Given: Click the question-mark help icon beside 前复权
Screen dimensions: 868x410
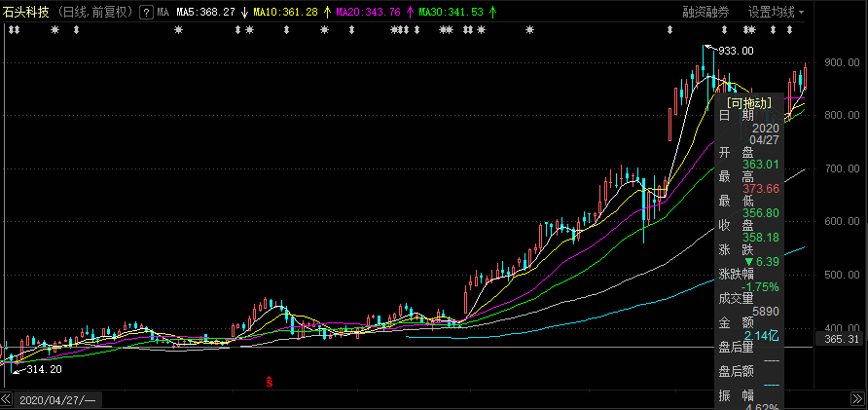Looking at the screenshot, I should point(146,11).
